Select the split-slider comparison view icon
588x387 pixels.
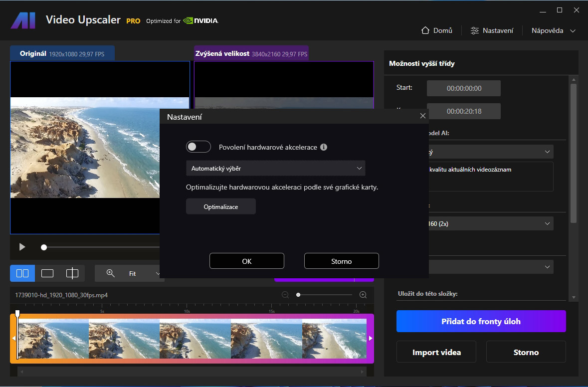tap(72, 273)
